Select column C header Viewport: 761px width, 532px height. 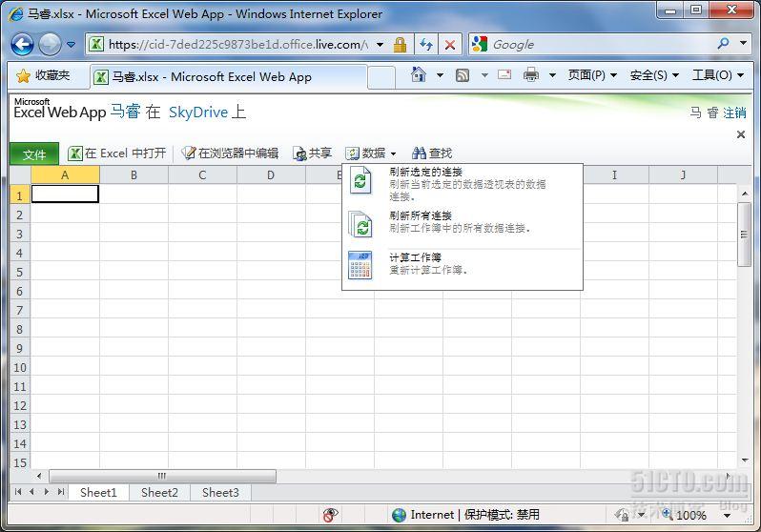(202, 174)
